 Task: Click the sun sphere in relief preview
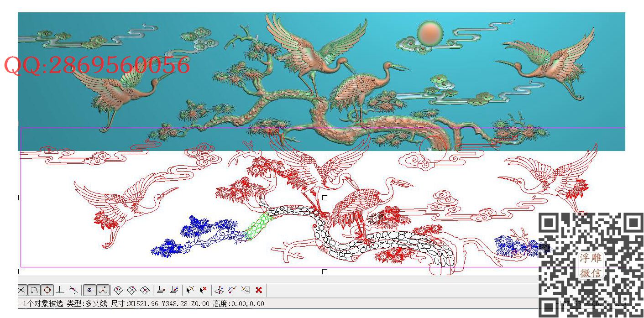pyautogui.click(x=429, y=34)
